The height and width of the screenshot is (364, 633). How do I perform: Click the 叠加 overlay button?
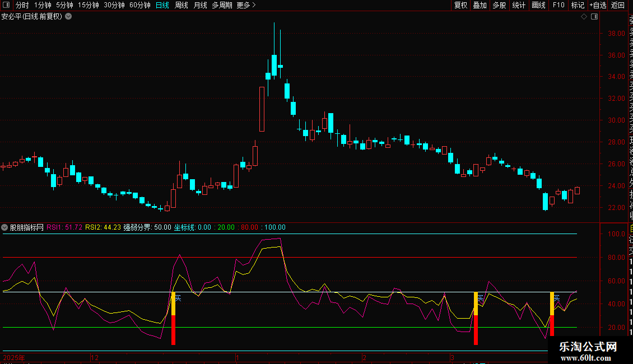[480, 5]
